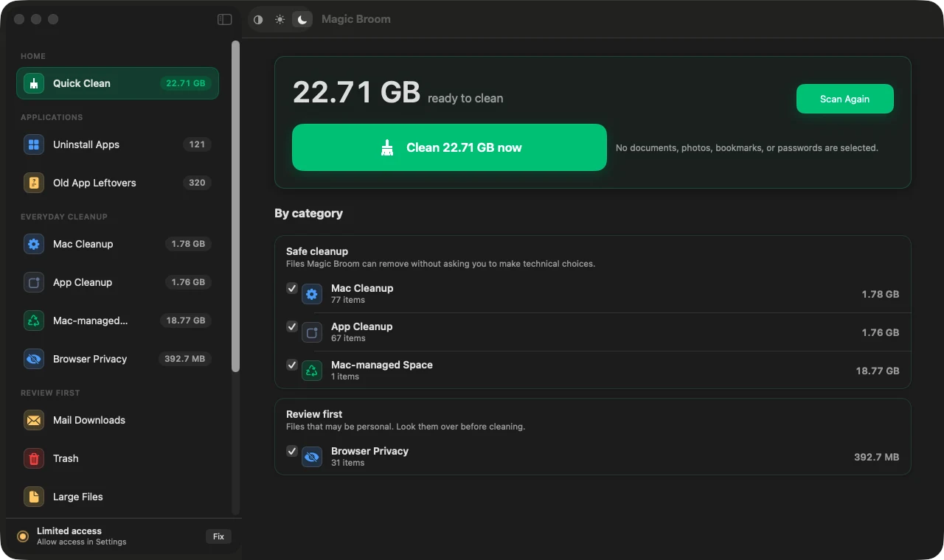Click the 320 badge on Old App Leftovers
This screenshot has height=560, width=944.
point(197,183)
